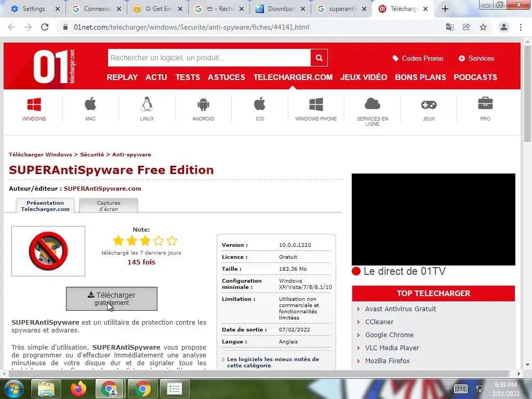Open Avast Antivirus Gratuit in Top Telecharger
Screen dimensions: 532x399
401,309
